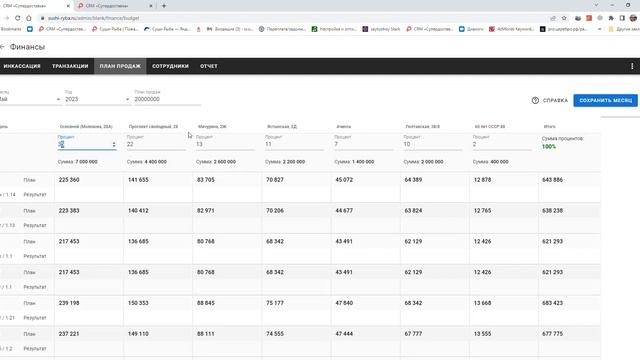Viewport: 640px width, 360px height.
Task: Click the total value 643 886
Action: tap(552, 180)
